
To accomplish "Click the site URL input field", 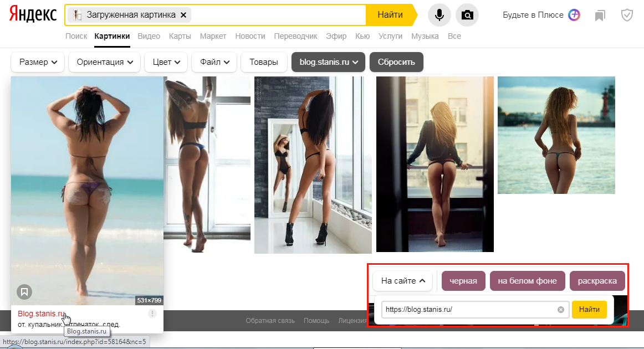I will pos(466,310).
